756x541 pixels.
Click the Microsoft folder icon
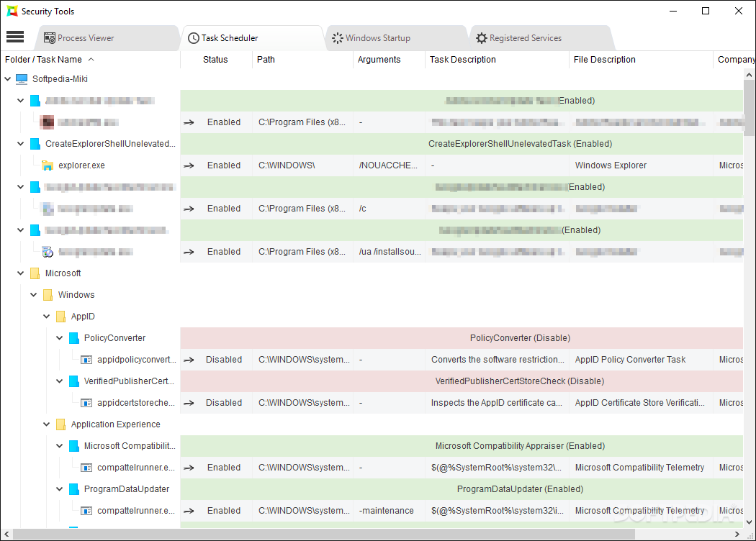[x=35, y=273]
